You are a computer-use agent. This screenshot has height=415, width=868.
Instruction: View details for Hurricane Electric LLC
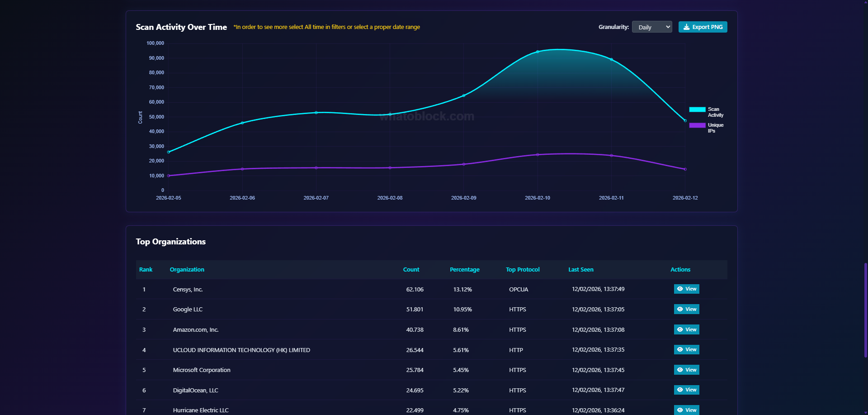click(686, 410)
